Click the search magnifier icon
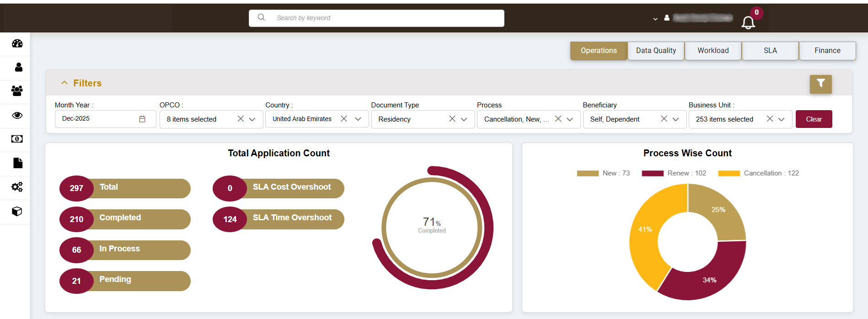 tap(261, 17)
